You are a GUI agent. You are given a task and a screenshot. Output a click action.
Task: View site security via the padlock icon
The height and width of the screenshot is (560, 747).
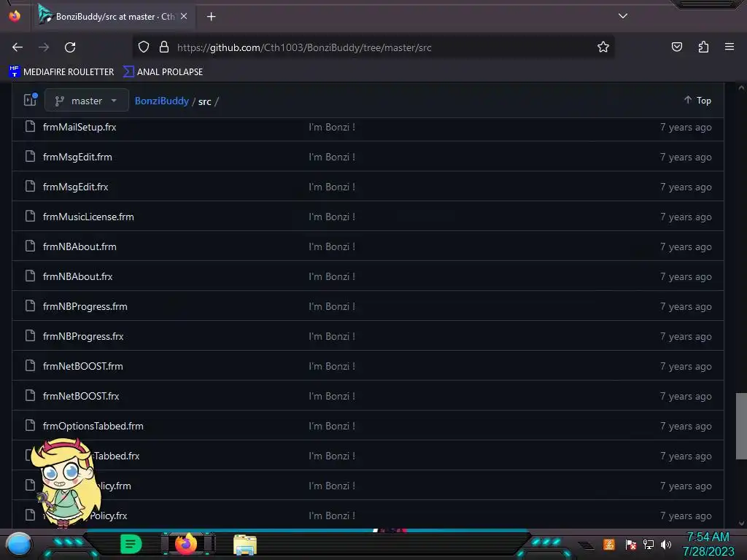(x=164, y=47)
